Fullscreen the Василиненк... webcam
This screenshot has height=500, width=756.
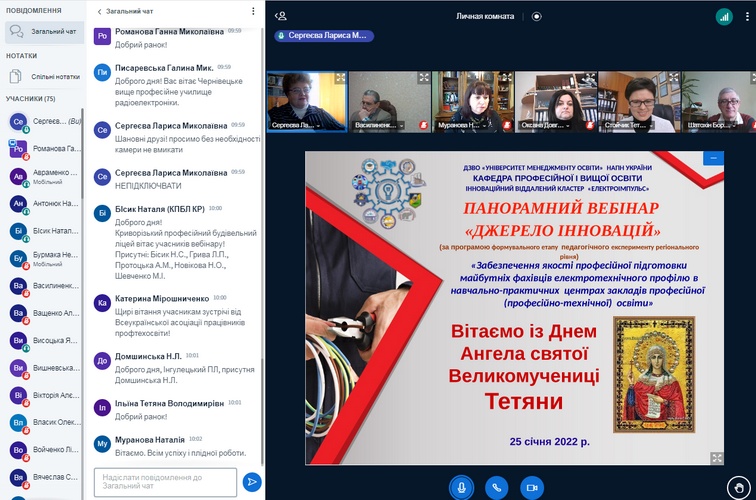tap(424, 78)
